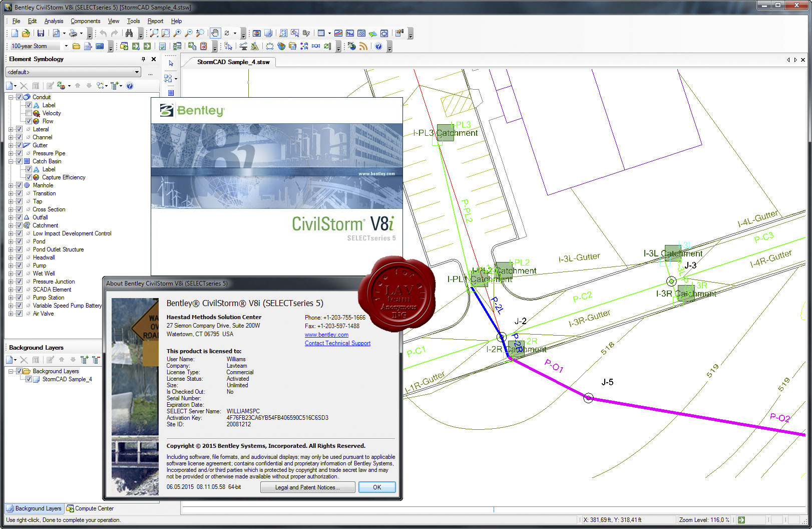Viewport: 812px width, 529px height.
Task: Click Help icon in Element Symbology toolbar
Action: (x=130, y=86)
